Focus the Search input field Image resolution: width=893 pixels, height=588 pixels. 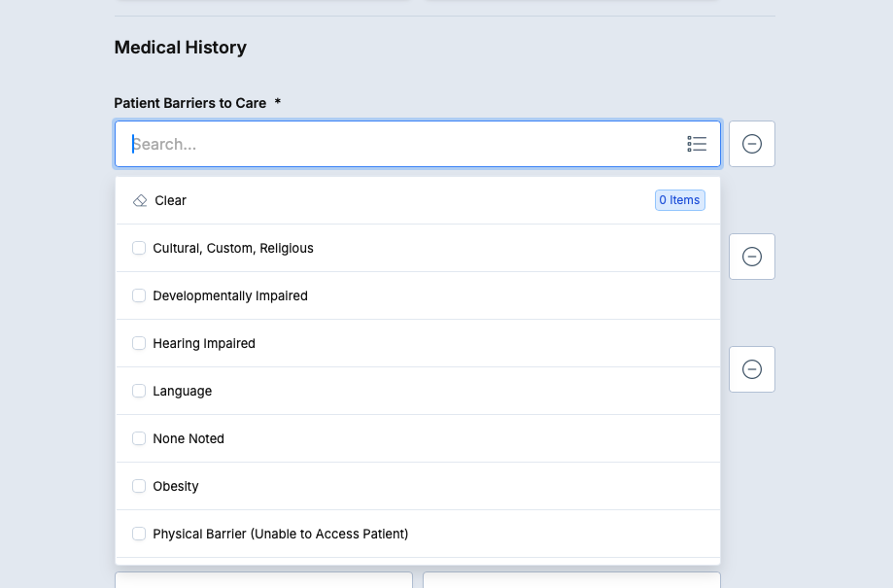(398, 144)
